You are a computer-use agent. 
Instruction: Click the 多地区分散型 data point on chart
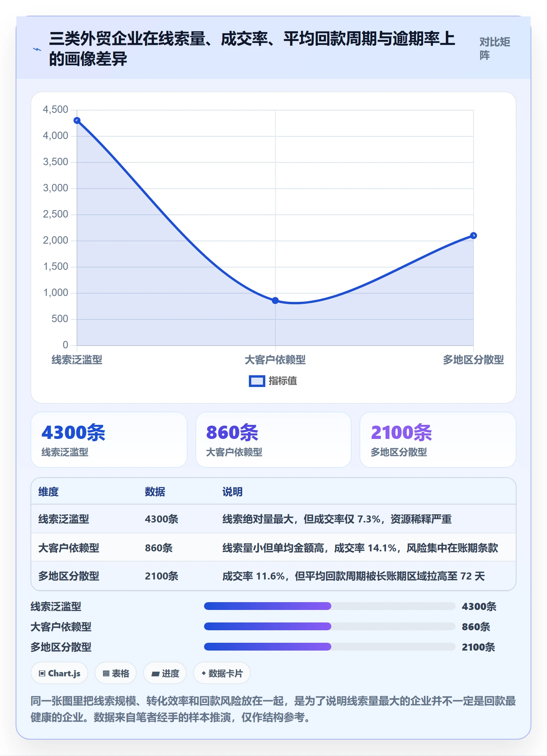[x=474, y=235]
